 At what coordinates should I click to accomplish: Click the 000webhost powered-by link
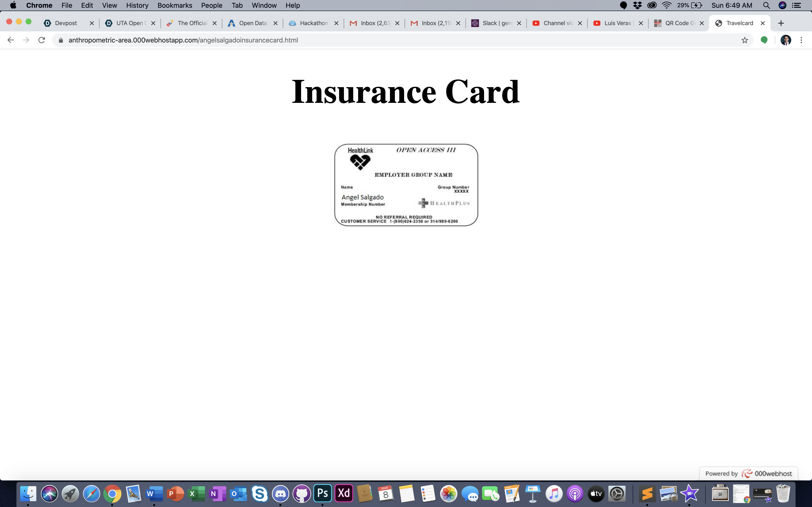point(749,473)
